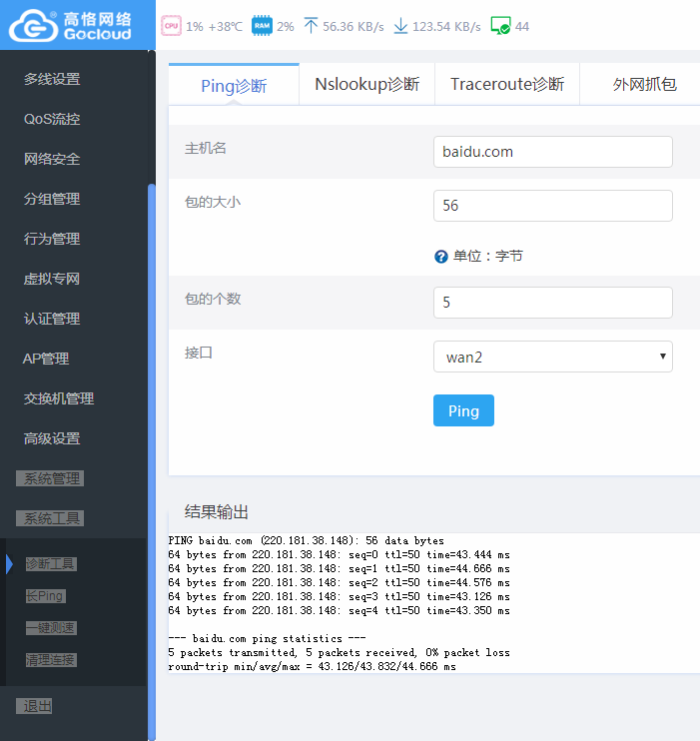Screen dimensions: 700x741
Task: Click 退出 to log out
Action: (38, 706)
